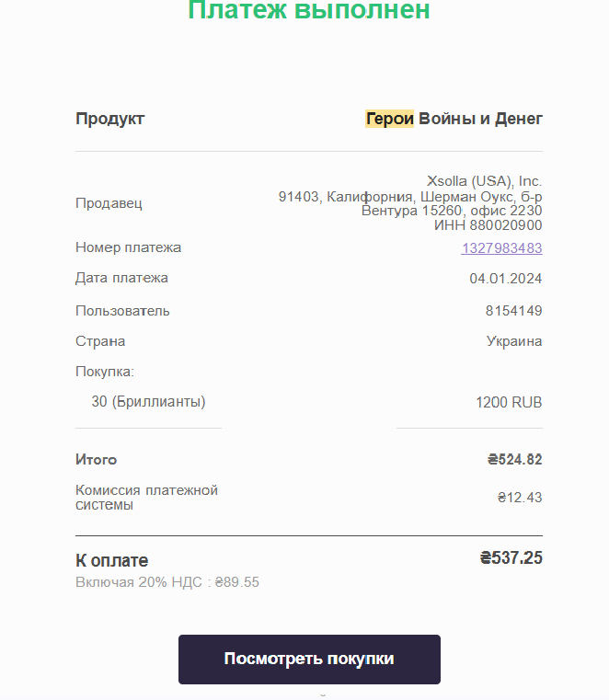The height and width of the screenshot is (700, 609).
Task: Open payment number link 1327983483
Action: tap(501, 247)
